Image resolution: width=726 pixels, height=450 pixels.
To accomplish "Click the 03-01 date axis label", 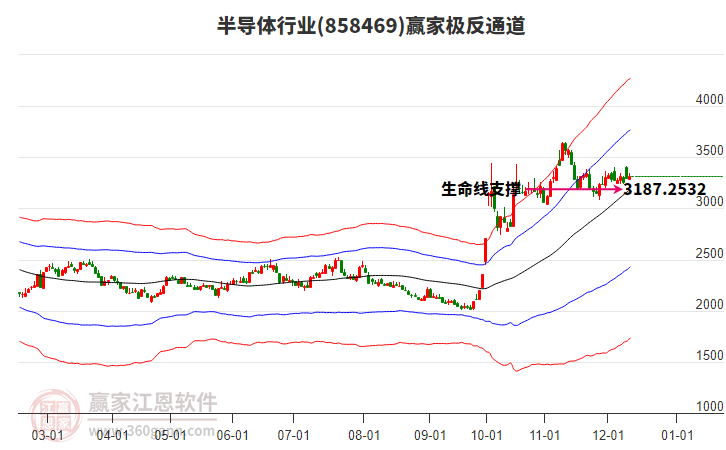I will click(x=47, y=435).
